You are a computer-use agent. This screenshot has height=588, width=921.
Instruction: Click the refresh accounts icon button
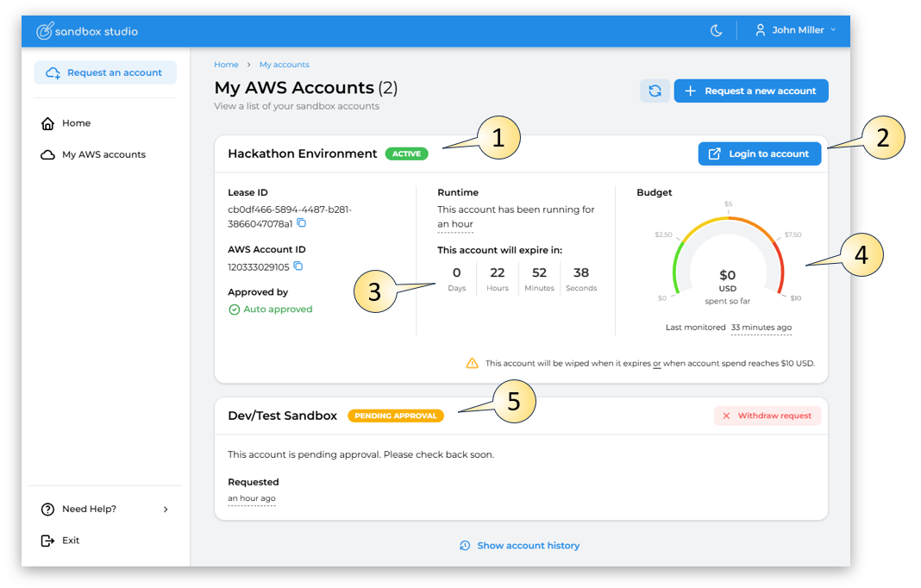(x=655, y=91)
